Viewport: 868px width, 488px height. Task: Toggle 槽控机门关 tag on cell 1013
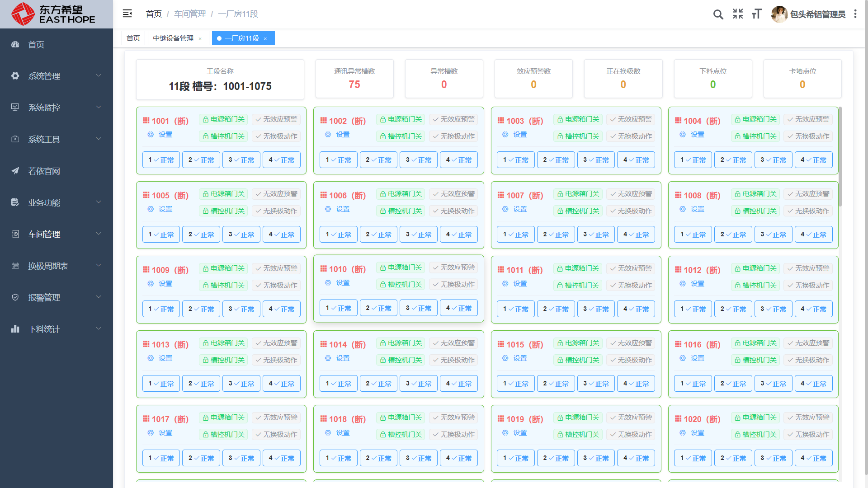(223, 360)
